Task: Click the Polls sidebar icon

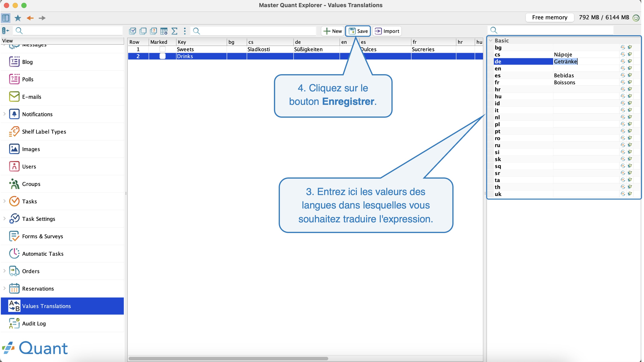Action: (14, 79)
